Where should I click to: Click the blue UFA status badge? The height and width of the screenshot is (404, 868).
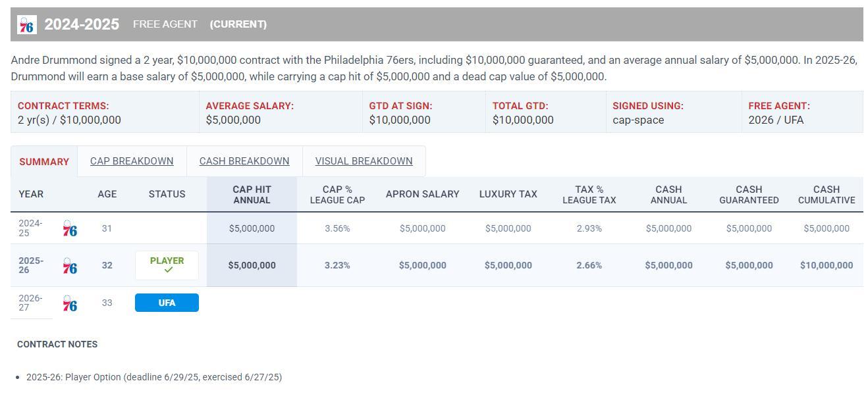tap(167, 303)
